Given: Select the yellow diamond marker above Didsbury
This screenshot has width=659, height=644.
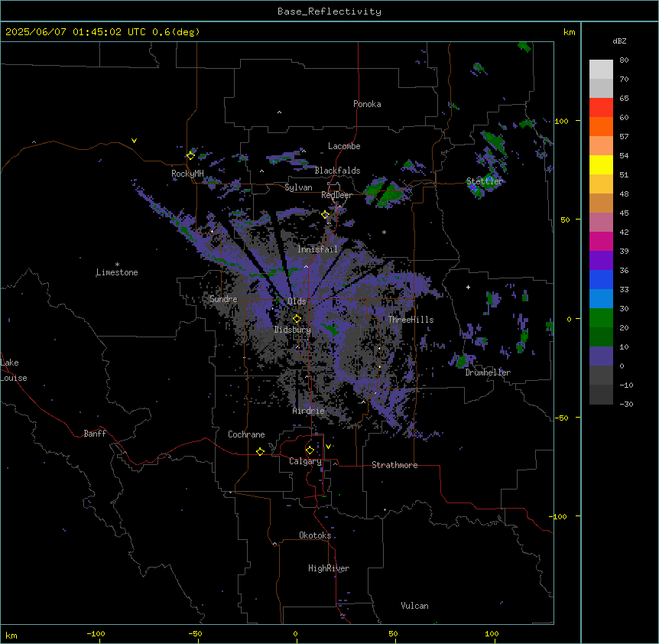Looking at the screenshot, I should (297, 318).
